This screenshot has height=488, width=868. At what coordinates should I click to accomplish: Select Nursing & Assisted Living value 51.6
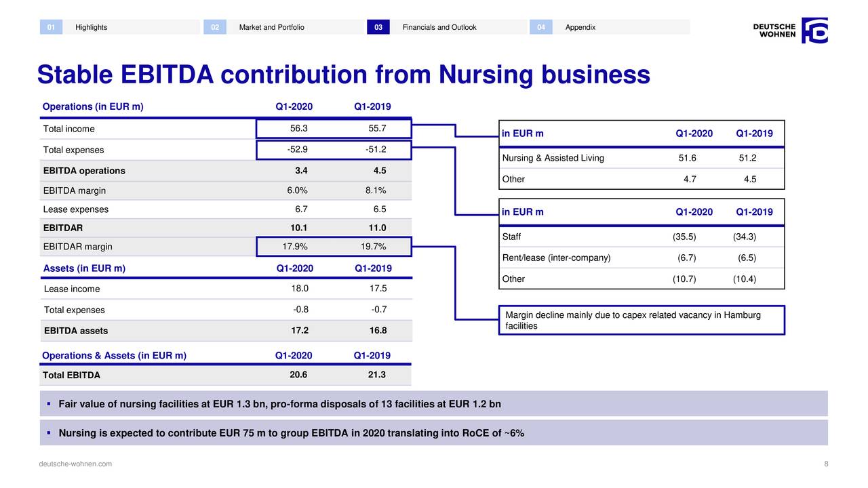(687, 159)
